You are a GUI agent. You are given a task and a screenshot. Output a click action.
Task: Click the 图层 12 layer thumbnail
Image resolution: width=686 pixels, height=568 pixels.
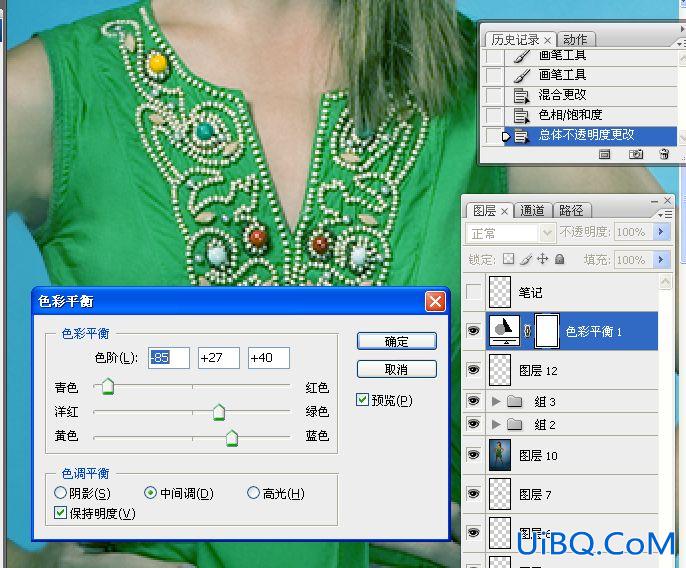point(500,370)
